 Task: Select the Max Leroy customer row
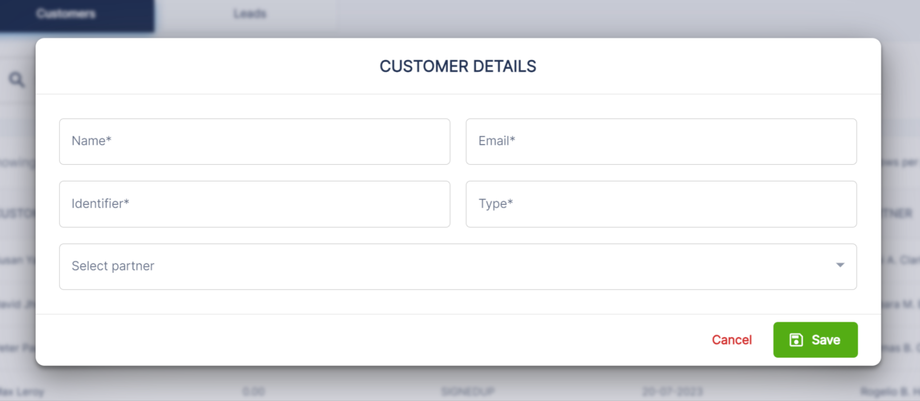20,391
